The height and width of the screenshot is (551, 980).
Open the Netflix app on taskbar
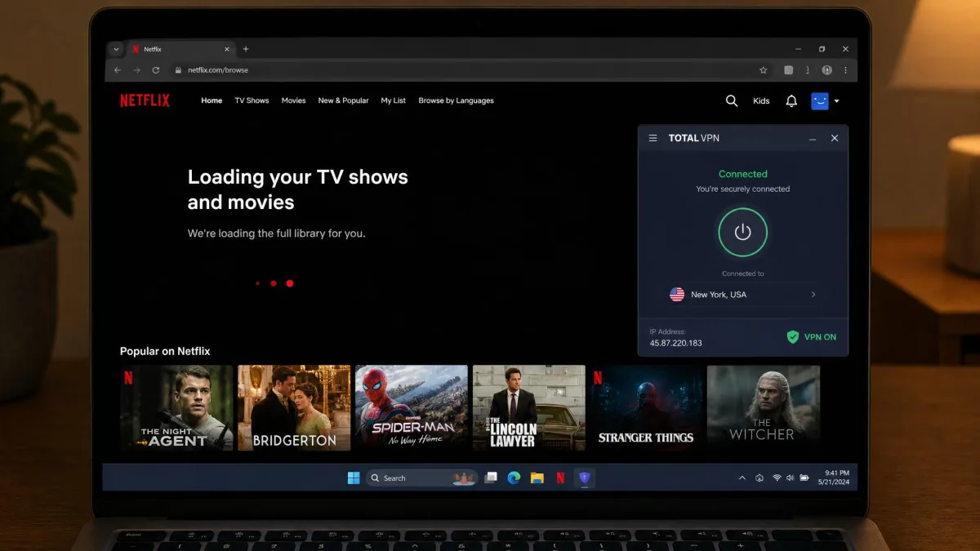point(560,478)
